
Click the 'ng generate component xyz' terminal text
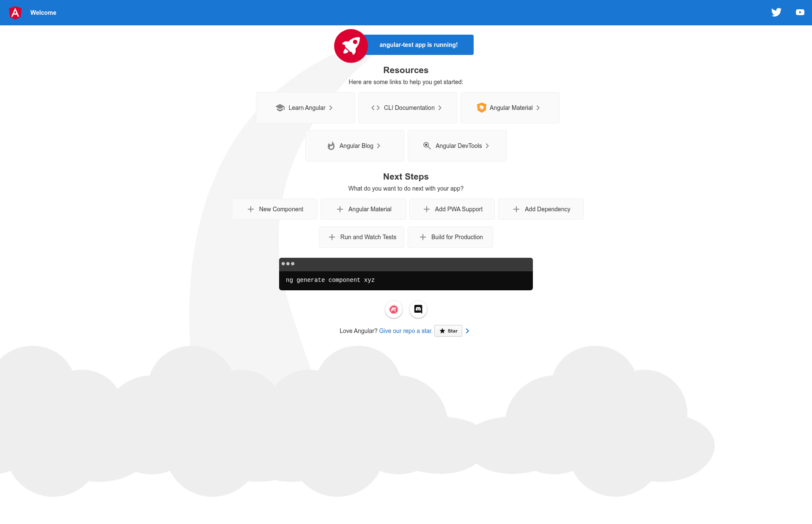point(330,280)
